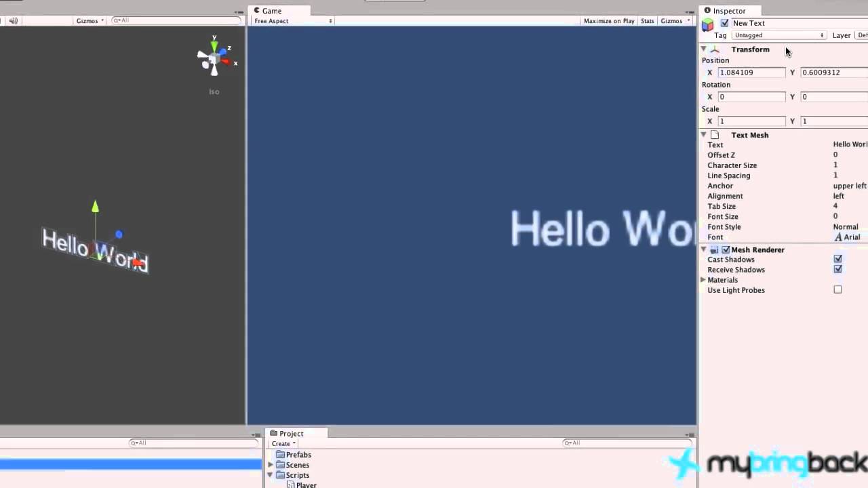This screenshot has height=488, width=868.
Task: Collapse the Scripts folder arrow
Action: (x=271, y=475)
